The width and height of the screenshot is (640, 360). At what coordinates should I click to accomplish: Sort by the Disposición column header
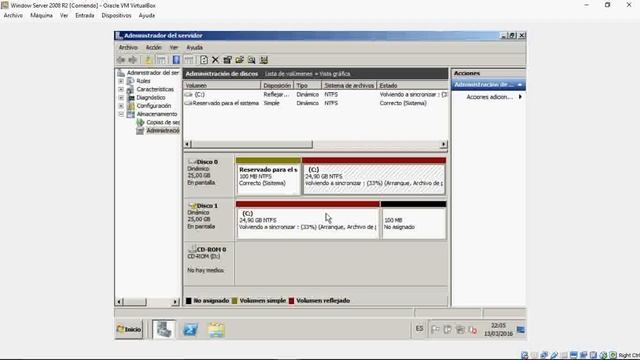click(277, 85)
